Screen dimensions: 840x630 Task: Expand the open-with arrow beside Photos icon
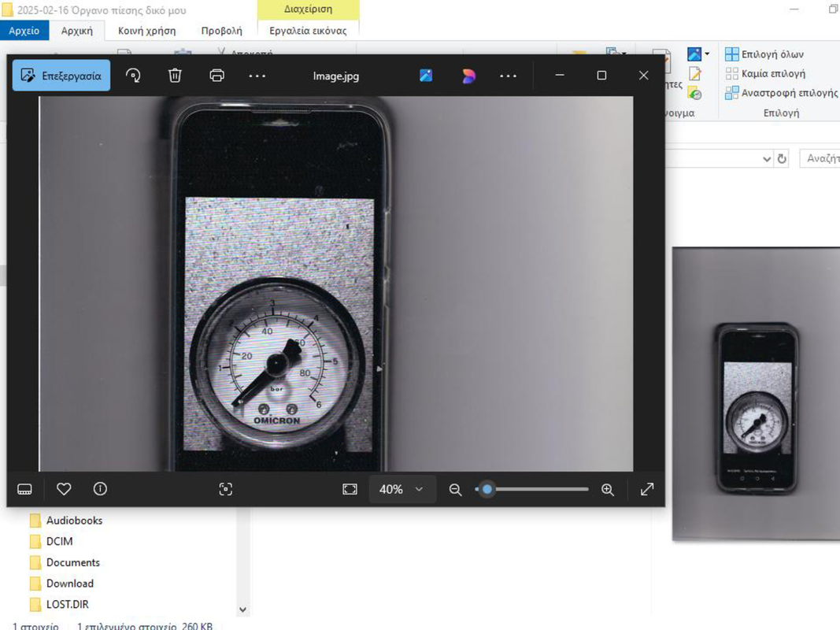point(707,54)
